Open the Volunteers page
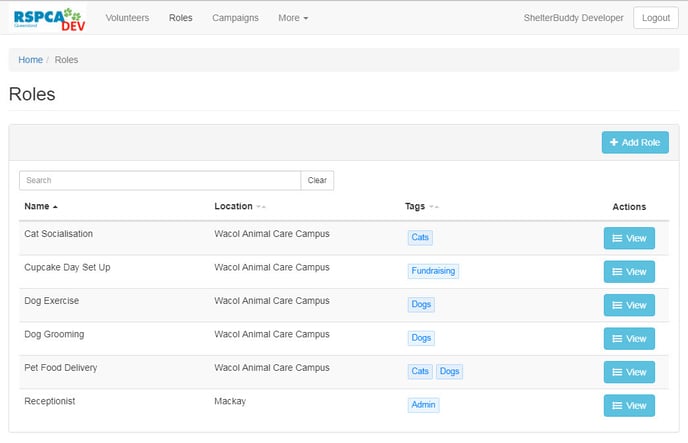Viewport: 688px width, 443px height. (x=127, y=18)
